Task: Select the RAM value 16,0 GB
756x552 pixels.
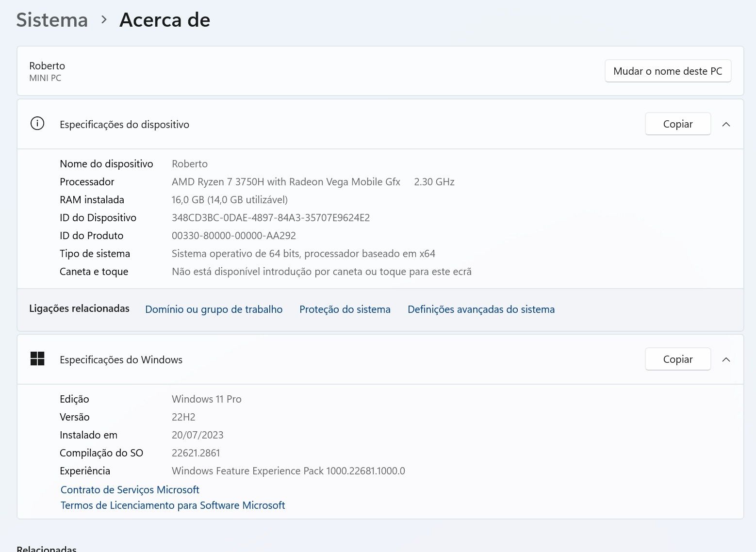Action: pos(230,200)
